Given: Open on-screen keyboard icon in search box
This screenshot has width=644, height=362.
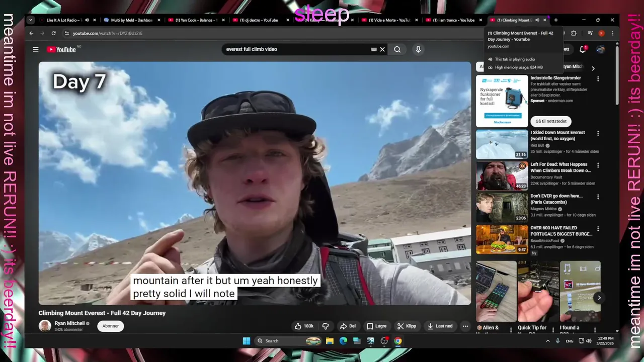Looking at the screenshot, I should (374, 49).
